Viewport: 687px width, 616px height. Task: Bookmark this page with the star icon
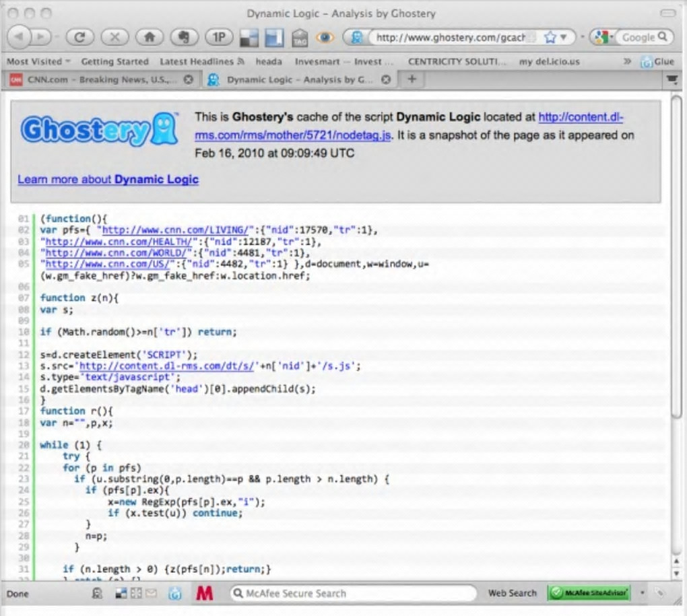pyautogui.click(x=550, y=38)
